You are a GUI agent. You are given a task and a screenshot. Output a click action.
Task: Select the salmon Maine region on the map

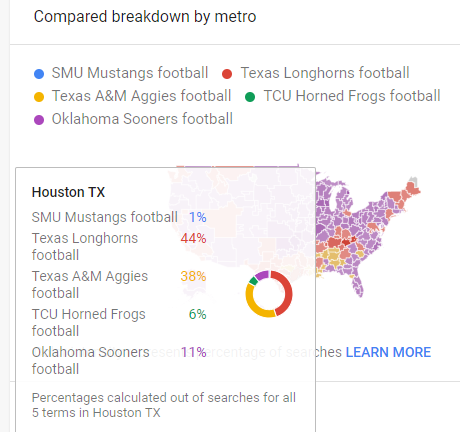tap(413, 189)
